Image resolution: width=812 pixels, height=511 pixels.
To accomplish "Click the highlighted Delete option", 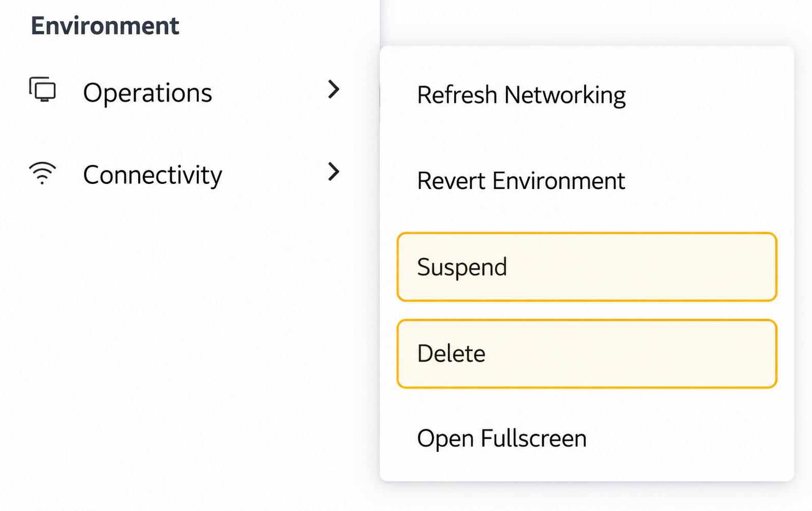I will 586,354.
